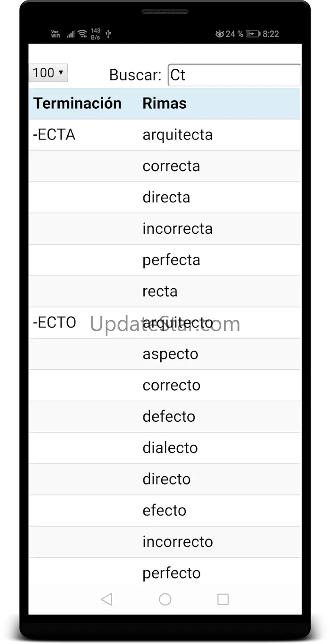Tap the -ECTO termination cell
This screenshot has width=330, height=644.
click(55, 322)
